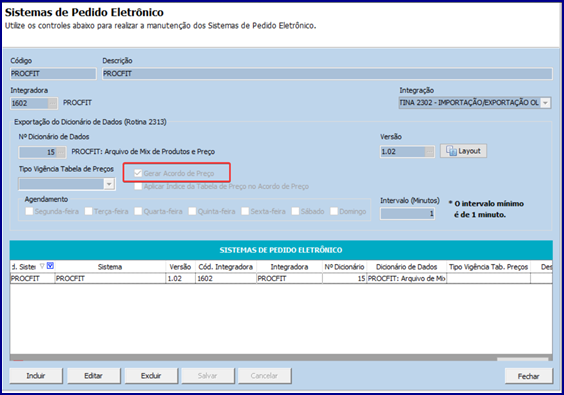Check the Quinta-feira schedule box
564x395 pixels.
[192, 211]
